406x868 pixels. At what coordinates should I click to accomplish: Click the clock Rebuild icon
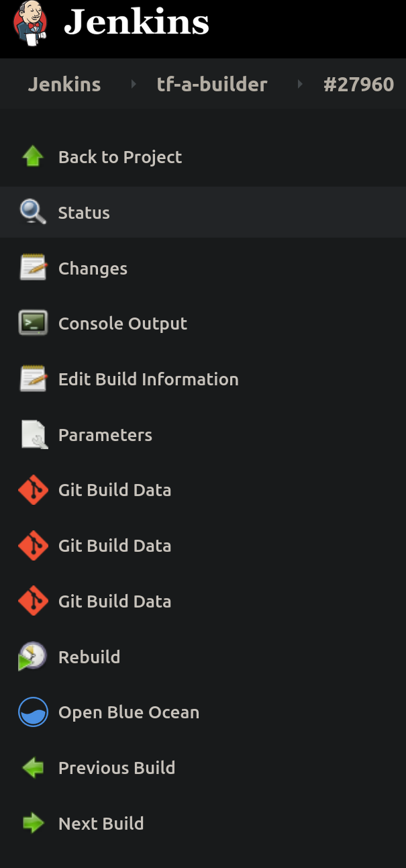(x=33, y=657)
